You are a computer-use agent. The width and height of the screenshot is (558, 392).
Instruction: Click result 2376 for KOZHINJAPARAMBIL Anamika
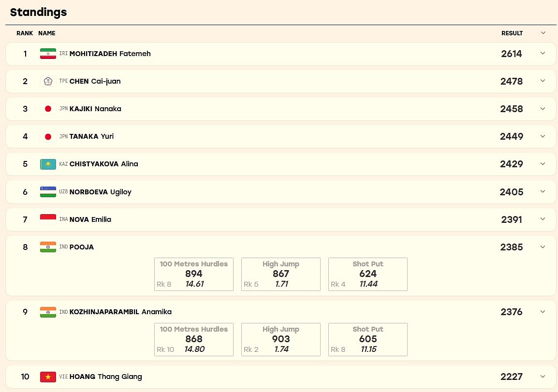pyautogui.click(x=512, y=312)
